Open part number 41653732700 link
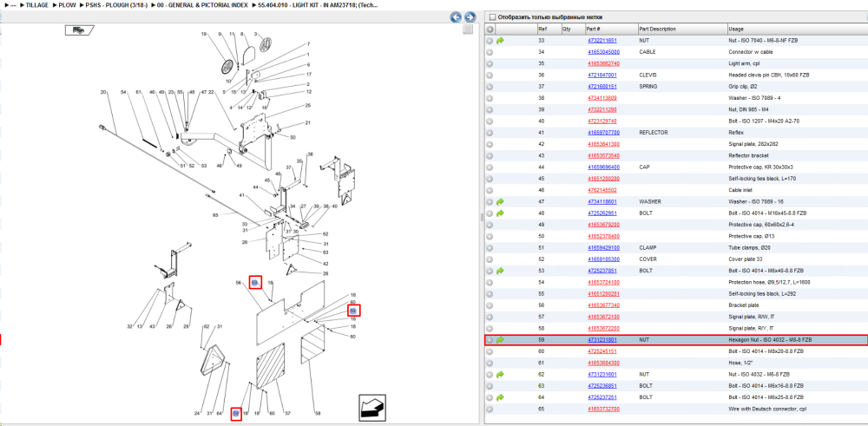Image resolution: width=868 pixels, height=426 pixels. pos(603,409)
